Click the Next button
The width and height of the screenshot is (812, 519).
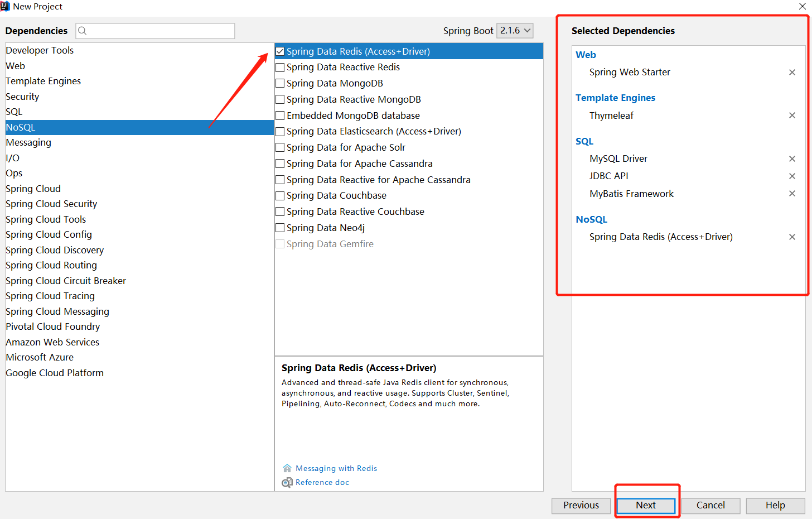point(646,506)
